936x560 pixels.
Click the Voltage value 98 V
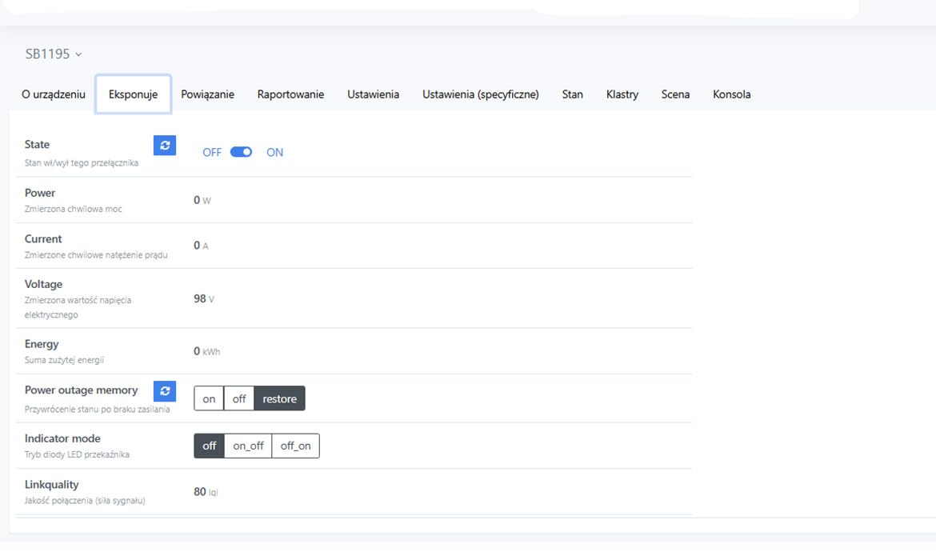coord(204,299)
